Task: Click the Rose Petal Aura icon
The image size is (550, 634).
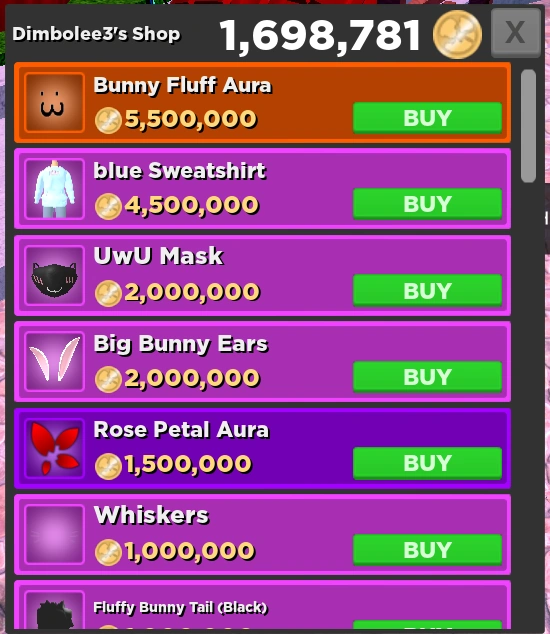Action: click(55, 448)
